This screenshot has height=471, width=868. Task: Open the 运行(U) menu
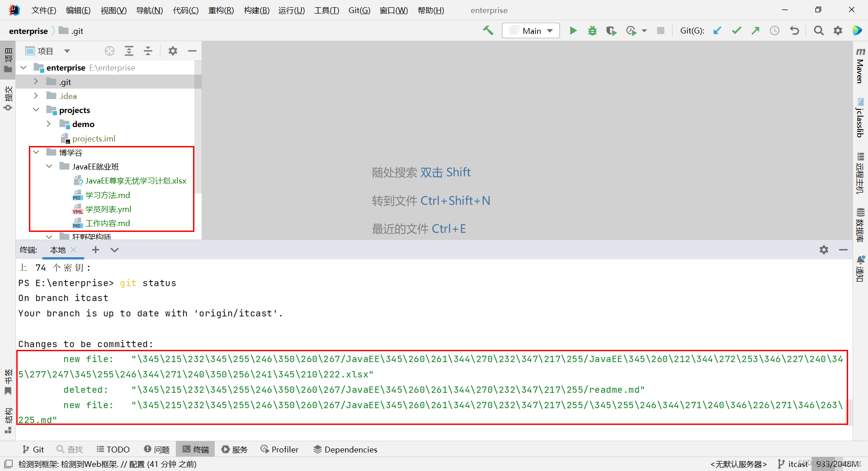click(292, 10)
